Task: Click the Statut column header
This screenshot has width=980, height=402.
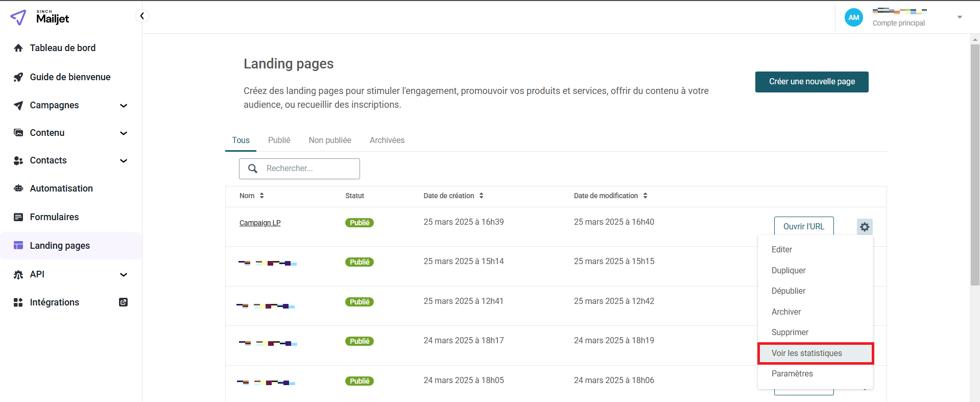Action: 354,196
